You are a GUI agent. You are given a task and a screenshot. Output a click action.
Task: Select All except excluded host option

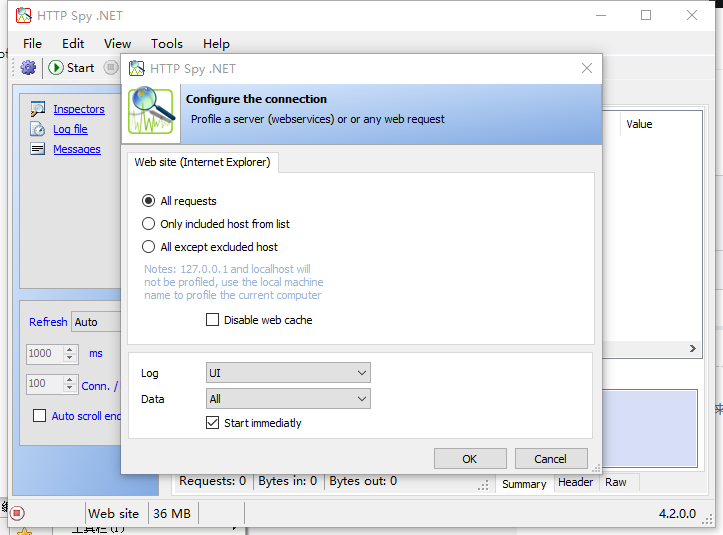click(x=149, y=247)
